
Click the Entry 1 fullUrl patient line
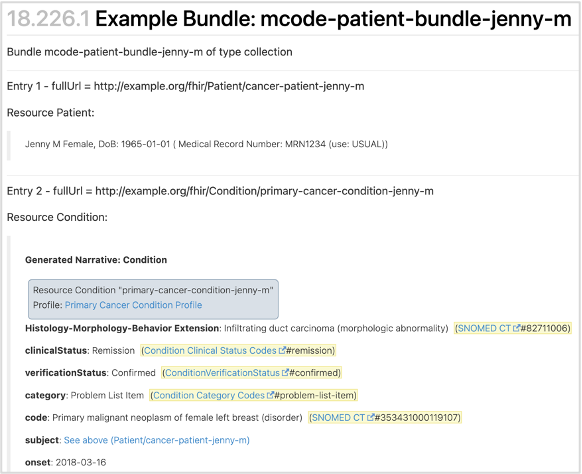tap(186, 86)
